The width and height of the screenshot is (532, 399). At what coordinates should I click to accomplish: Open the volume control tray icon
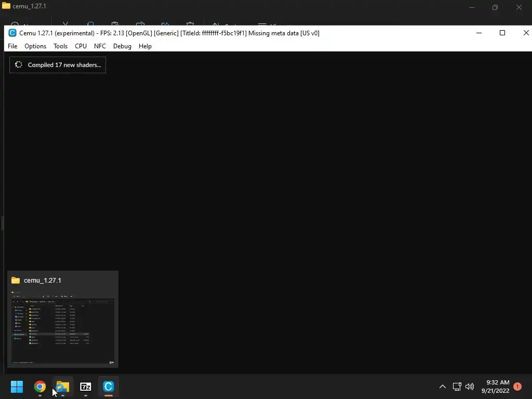pyautogui.click(x=470, y=387)
